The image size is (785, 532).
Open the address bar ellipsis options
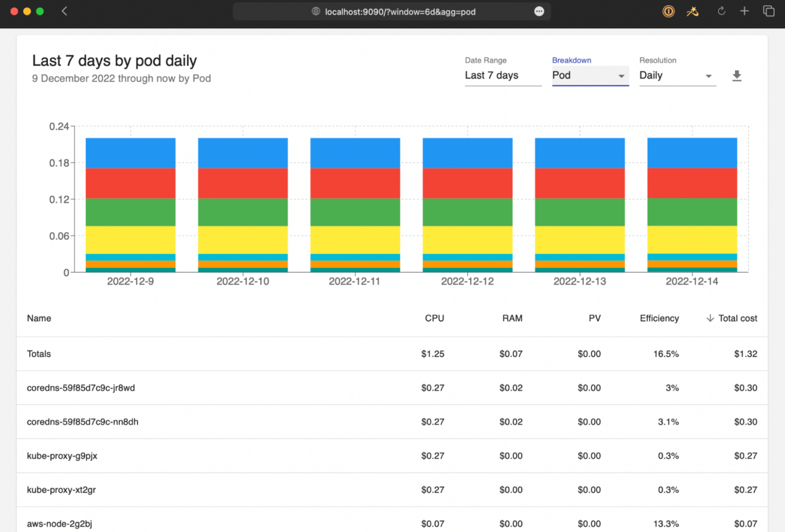(539, 11)
